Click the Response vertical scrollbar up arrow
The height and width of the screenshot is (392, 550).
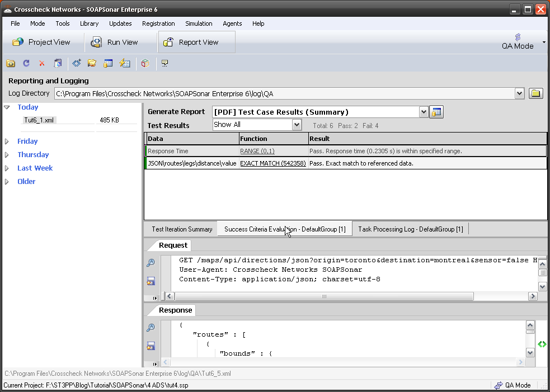click(530, 325)
